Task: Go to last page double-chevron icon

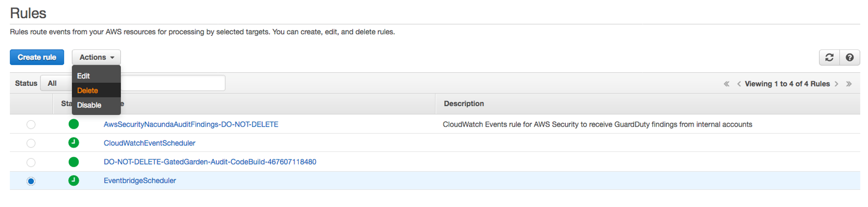Action: coord(849,84)
